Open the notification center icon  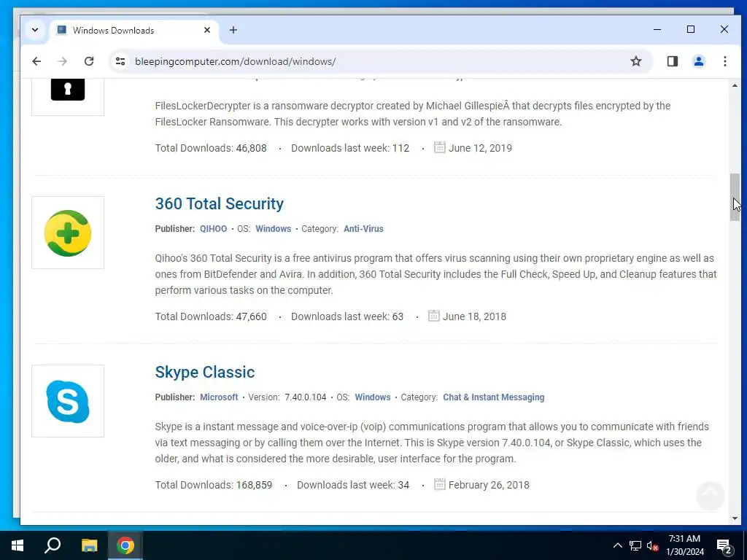tap(724, 546)
